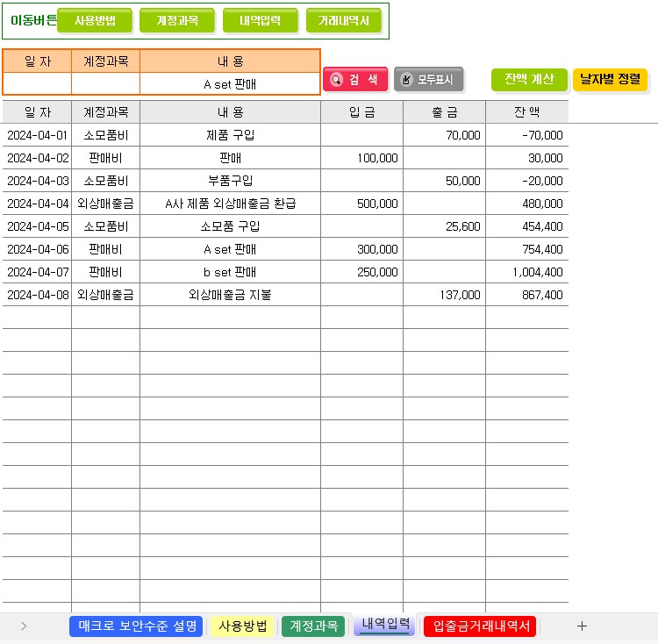
Task: Select the '부품구입' description cell
Action: click(230, 181)
